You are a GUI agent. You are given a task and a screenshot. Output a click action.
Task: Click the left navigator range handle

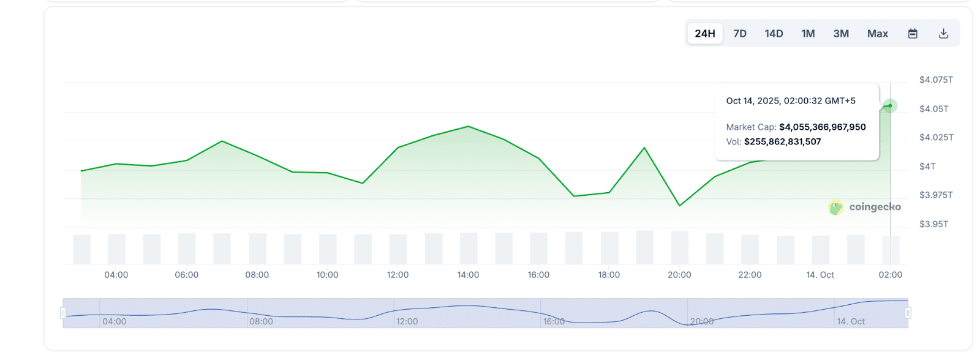pos(62,313)
